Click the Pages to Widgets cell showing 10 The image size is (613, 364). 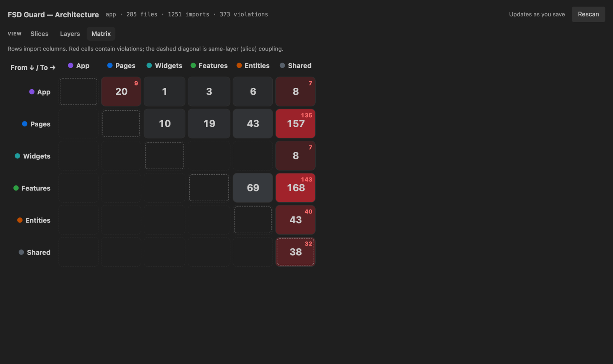tap(165, 124)
